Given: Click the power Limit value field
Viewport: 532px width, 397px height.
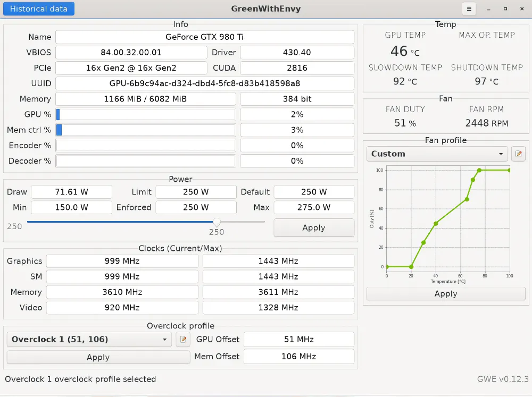Looking at the screenshot, I should [x=195, y=192].
